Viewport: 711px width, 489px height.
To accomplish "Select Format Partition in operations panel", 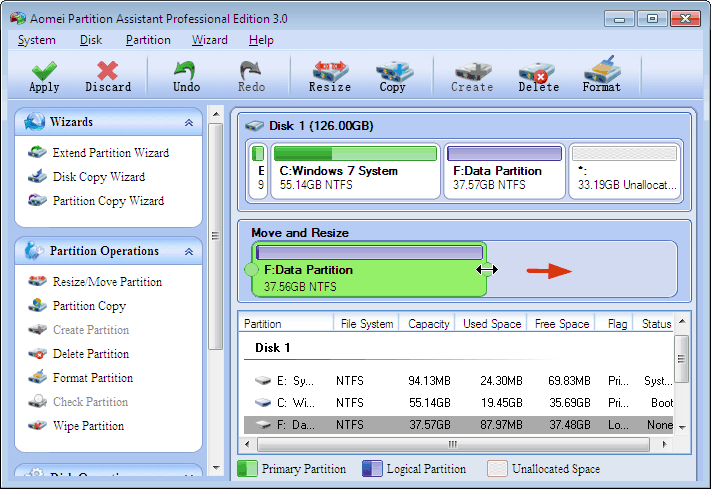I will (93, 378).
